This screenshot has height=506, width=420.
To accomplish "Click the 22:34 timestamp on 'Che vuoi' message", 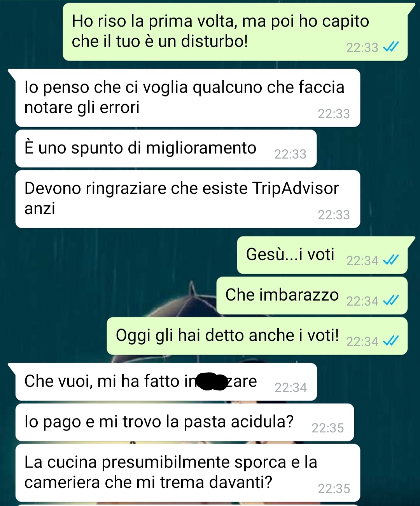I will [290, 387].
